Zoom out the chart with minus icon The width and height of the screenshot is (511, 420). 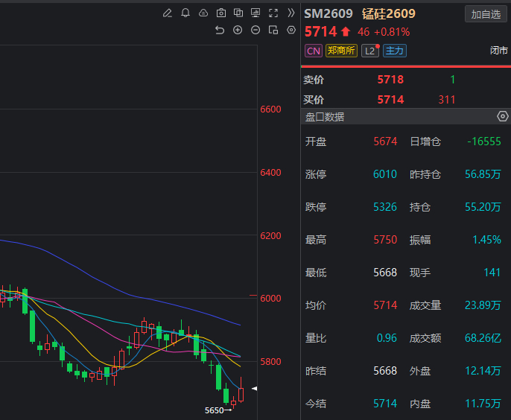coord(256,31)
